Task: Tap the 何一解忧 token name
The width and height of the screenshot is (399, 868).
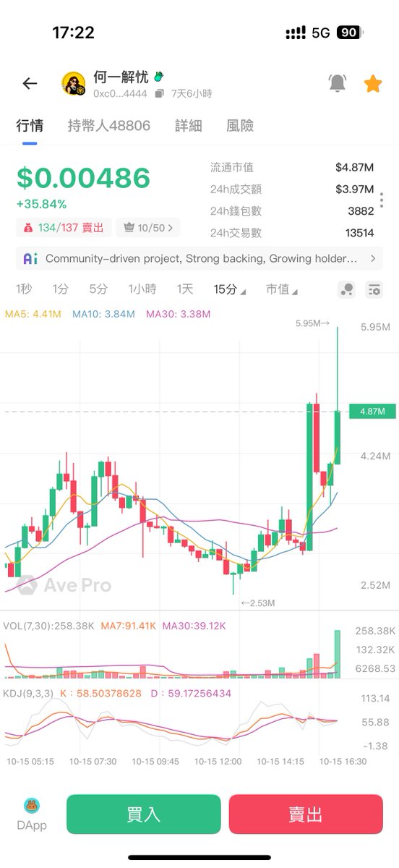Action: 121,77
